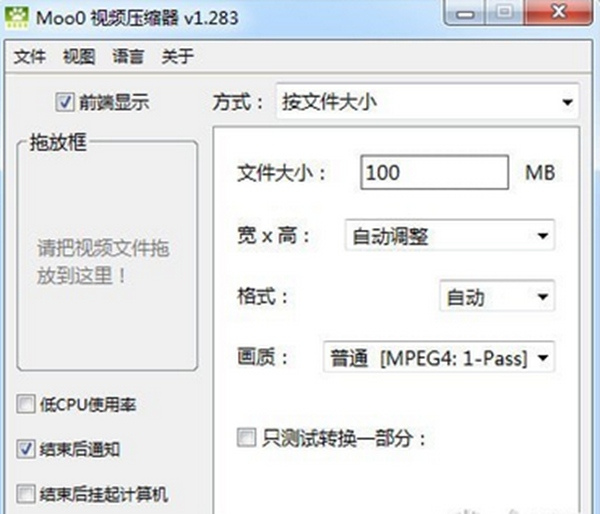This screenshot has width=600, height=514.
Task: Toggle the 前端显示 checkbox
Action: tap(65, 103)
